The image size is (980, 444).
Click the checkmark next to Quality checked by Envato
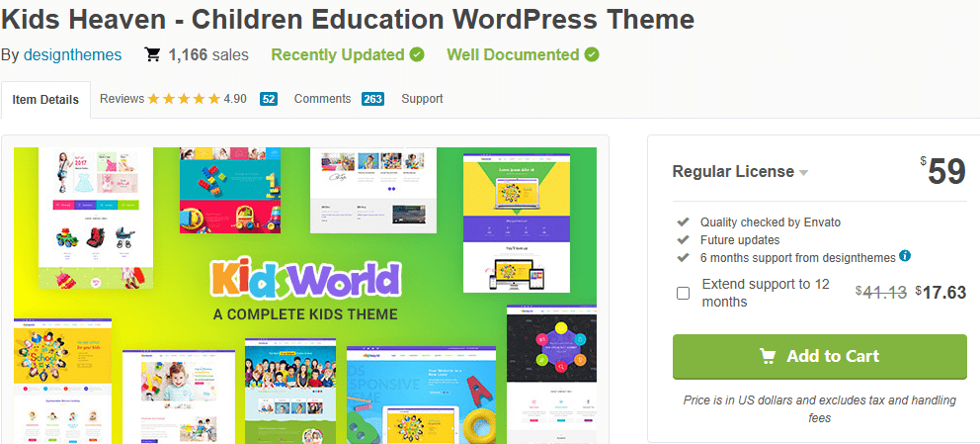coord(683,222)
